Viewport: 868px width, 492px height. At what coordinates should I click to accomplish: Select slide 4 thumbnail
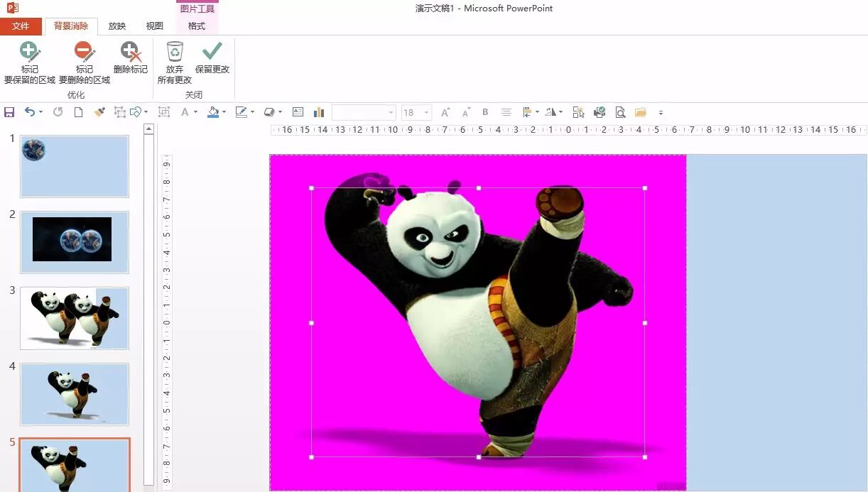click(75, 394)
